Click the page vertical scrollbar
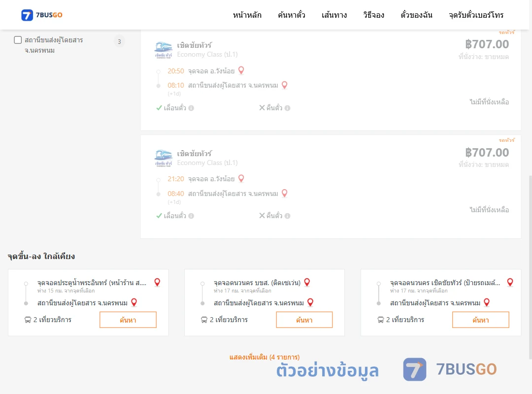 (x=530, y=266)
